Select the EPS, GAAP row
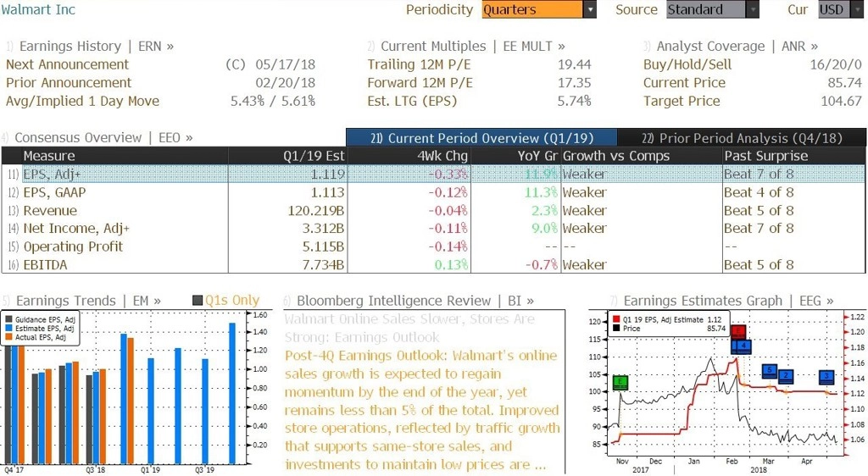 tap(433, 192)
